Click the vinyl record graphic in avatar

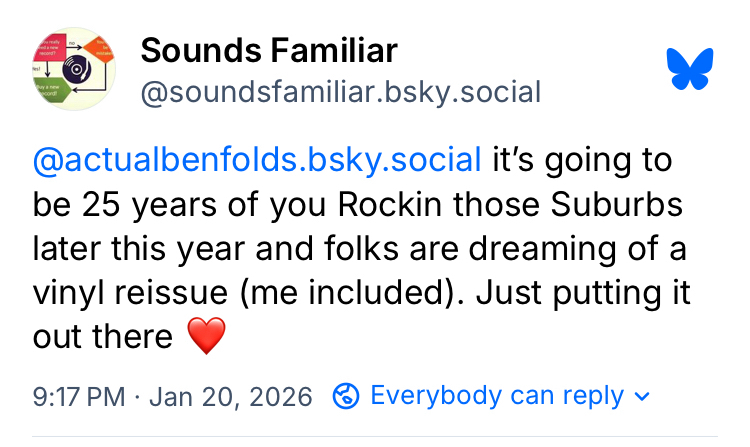(74, 68)
